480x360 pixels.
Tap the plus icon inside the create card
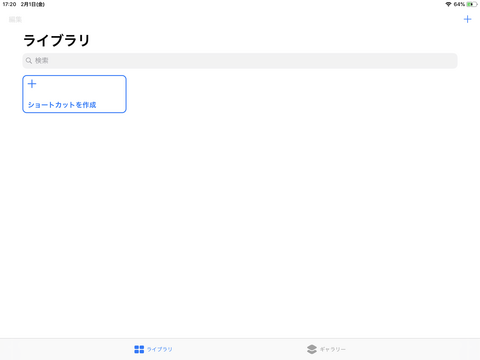tap(32, 84)
